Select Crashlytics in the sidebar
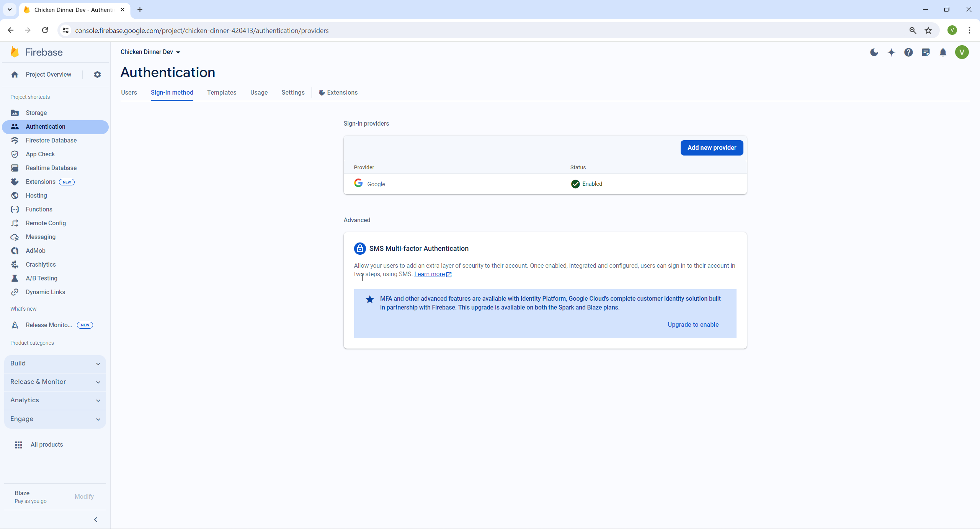 pyautogui.click(x=41, y=264)
